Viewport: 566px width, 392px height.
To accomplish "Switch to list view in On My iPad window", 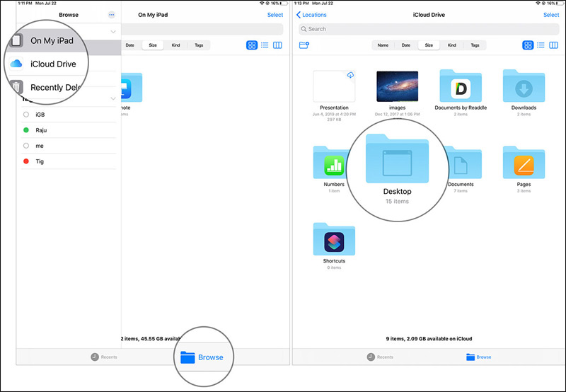I will pyautogui.click(x=265, y=45).
